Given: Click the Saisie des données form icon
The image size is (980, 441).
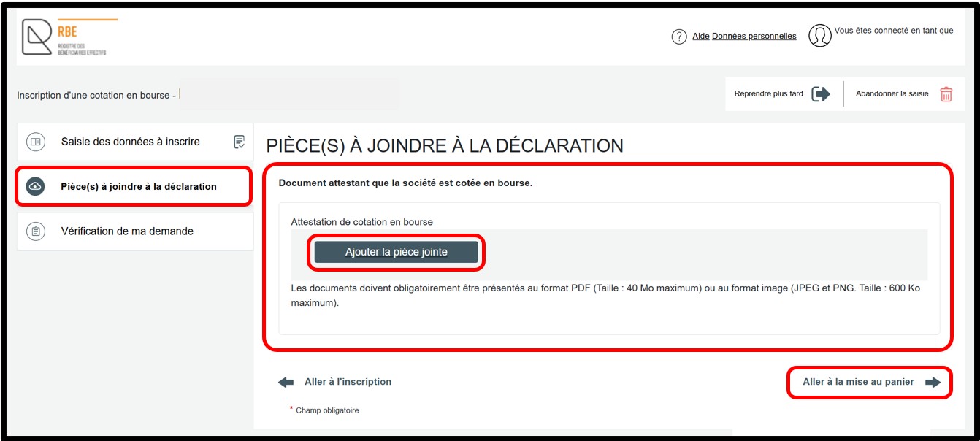Looking at the screenshot, I should click(x=35, y=142).
